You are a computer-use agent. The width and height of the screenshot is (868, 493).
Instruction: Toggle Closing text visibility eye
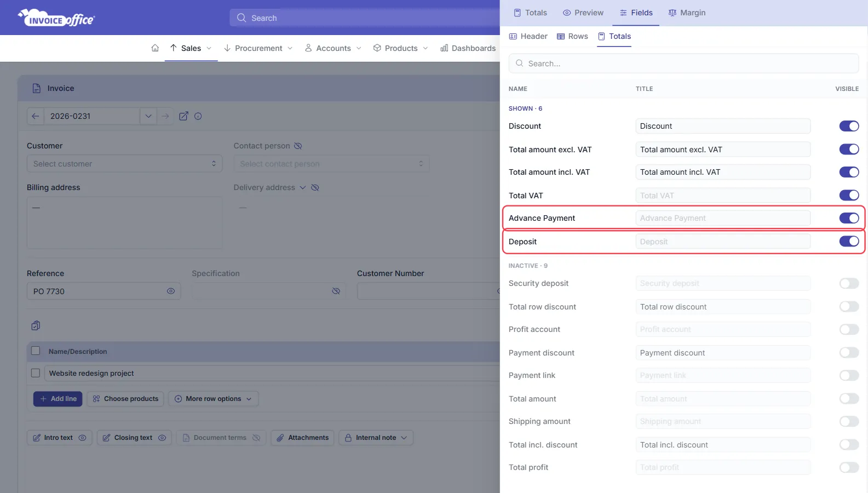click(x=162, y=438)
